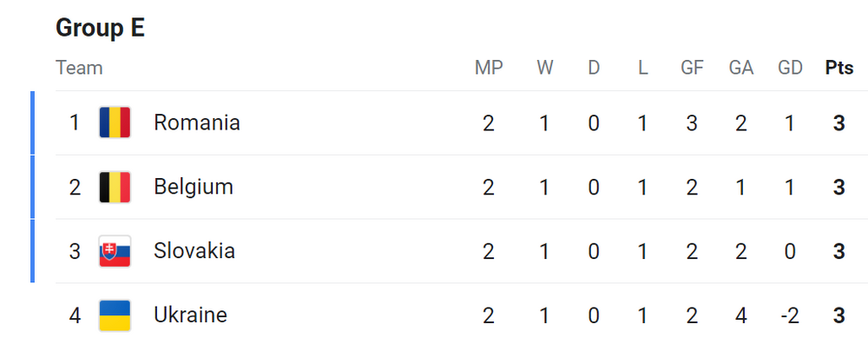Click the Team column header
The image size is (868, 351).
click(x=79, y=68)
